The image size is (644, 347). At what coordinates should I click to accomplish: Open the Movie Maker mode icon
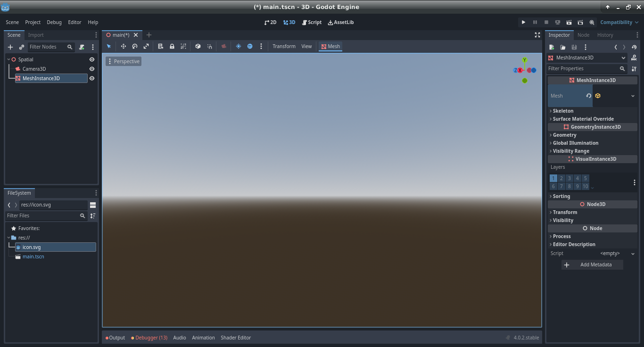tap(592, 22)
